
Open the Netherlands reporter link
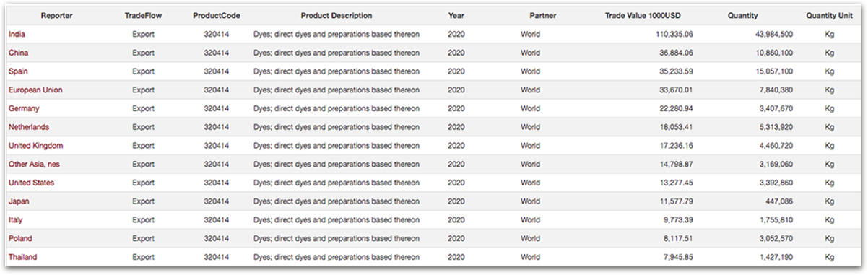click(x=29, y=127)
